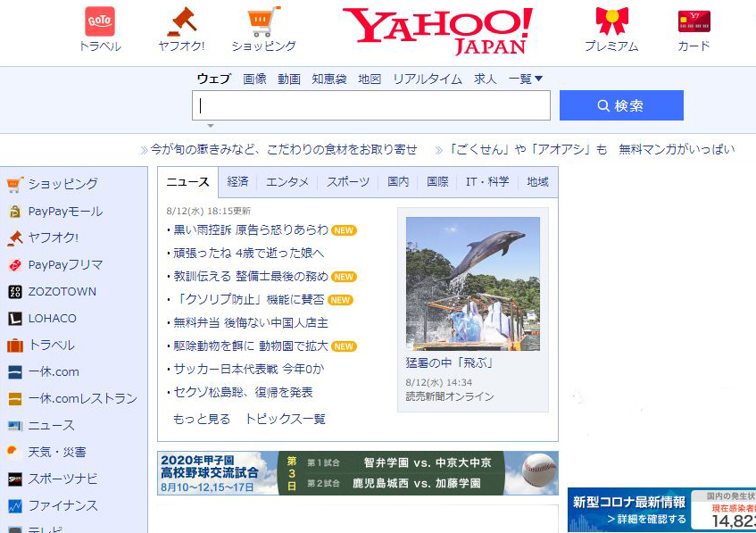Open the Shopping cart icon in header
Viewport: 756px width, 533px height.
(x=263, y=21)
